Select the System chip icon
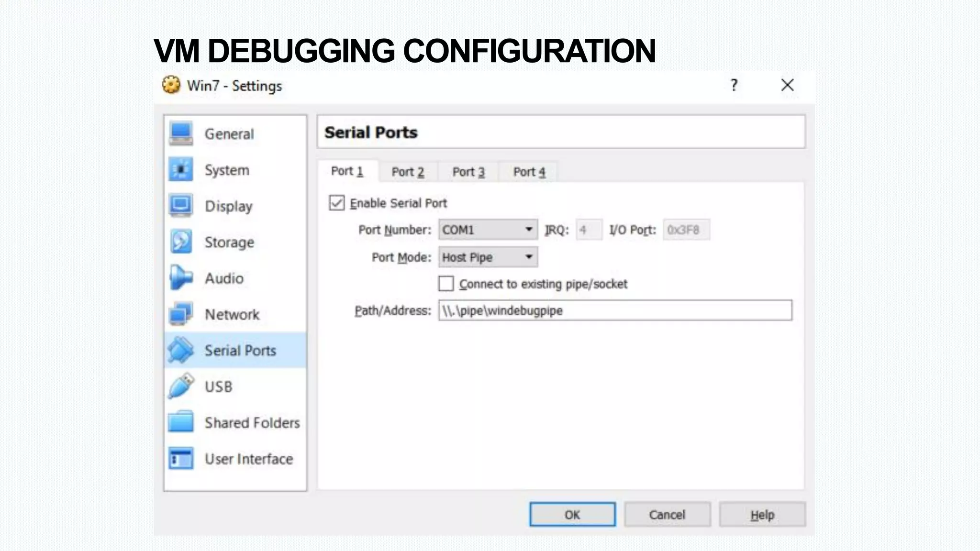The width and height of the screenshot is (980, 551). (181, 170)
